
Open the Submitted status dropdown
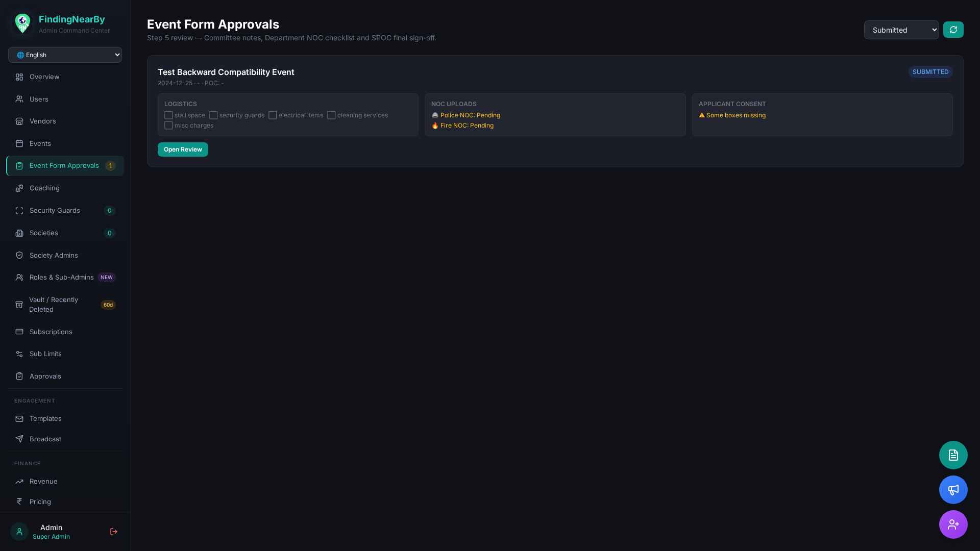point(901,30)
